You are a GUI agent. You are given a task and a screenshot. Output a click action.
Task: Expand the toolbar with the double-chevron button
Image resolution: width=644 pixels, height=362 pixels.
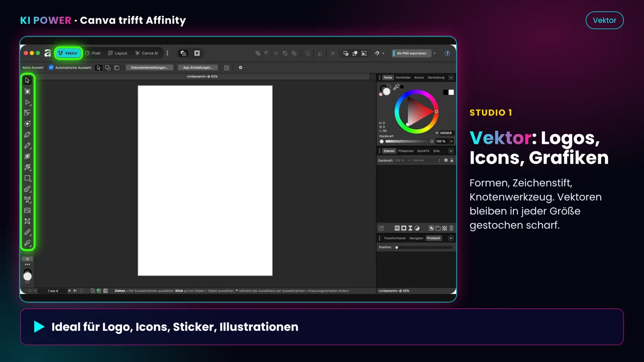click(27, 259)
